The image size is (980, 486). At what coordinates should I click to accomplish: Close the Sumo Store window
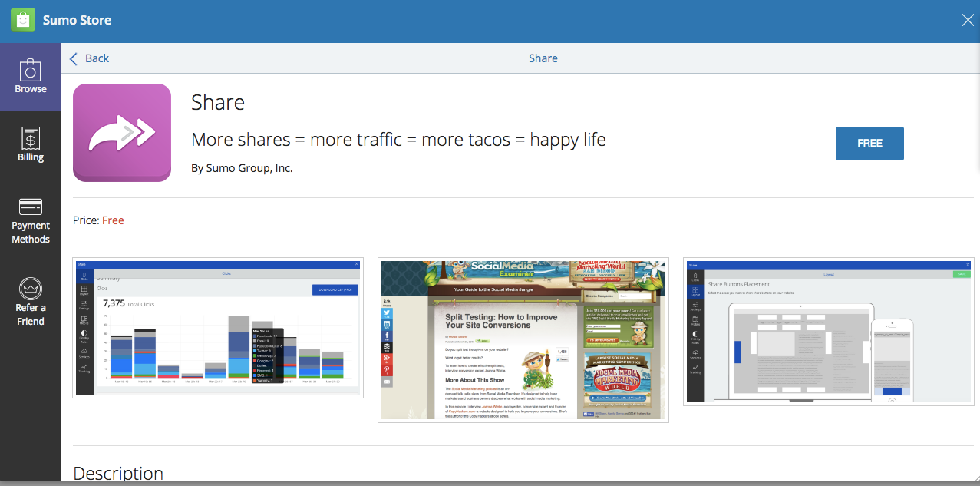tap(968, 21)
